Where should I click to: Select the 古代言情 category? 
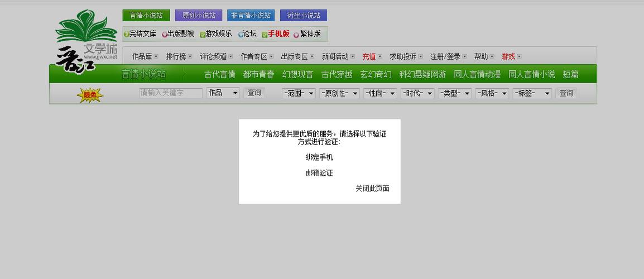click(220, 74)
